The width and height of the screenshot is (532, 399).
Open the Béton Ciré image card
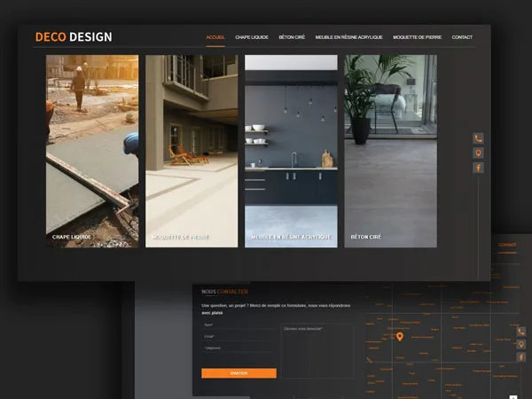(390, 151)
